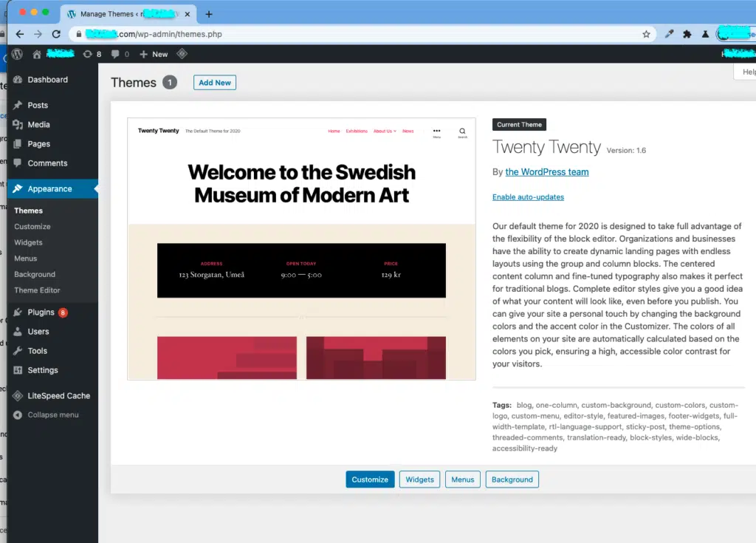Image resolution: width=756 pixels, height=543 pixels.
Task: Open the Theme Editor submenu item
Action: (37, 290)
